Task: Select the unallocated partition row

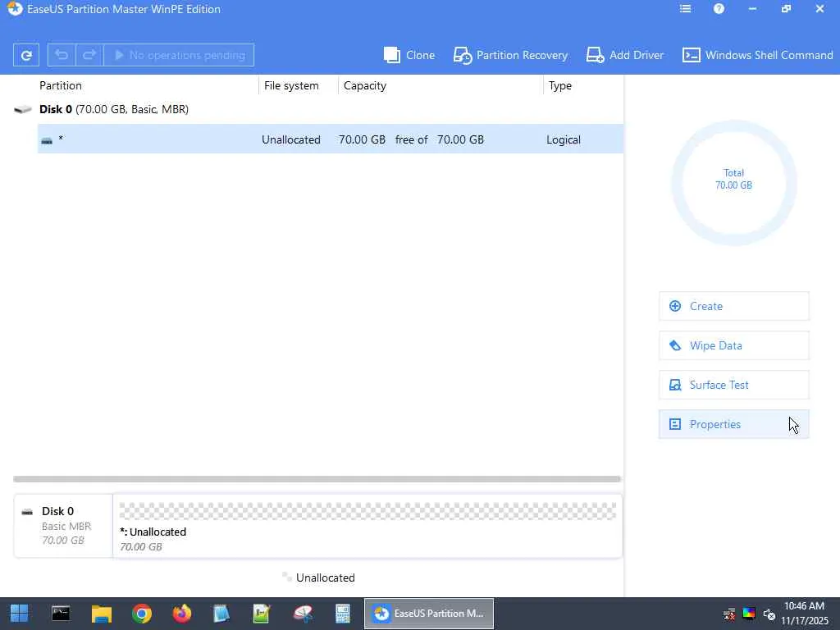Action: (331, 139)
